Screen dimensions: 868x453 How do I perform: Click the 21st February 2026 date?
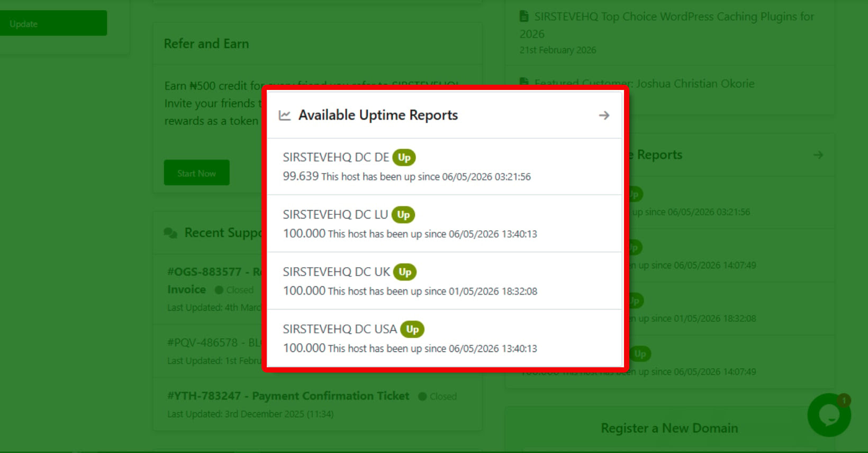pyautogui.click(x=558, y=50)
